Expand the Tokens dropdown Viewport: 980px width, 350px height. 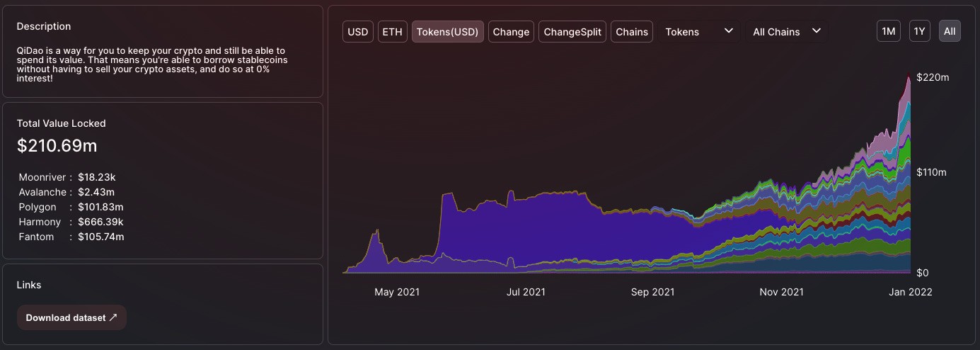coord(698,32)
